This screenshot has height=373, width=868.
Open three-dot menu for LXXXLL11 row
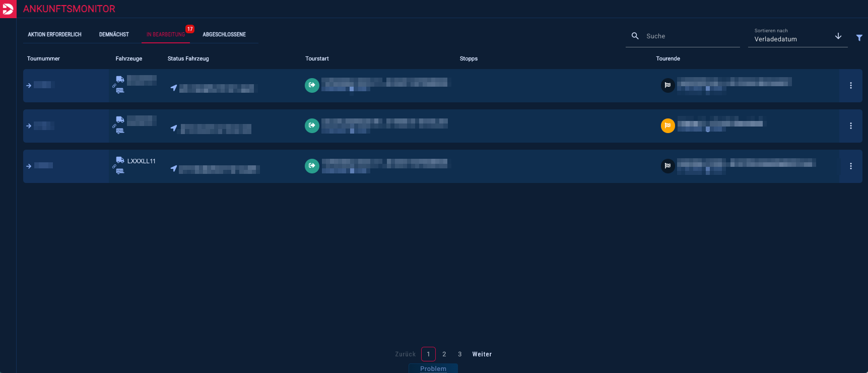pyautogui.click(x=850, y=166)
